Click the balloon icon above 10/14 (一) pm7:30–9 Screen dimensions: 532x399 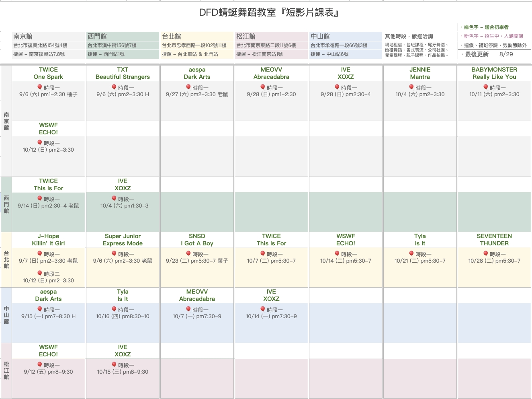(x=263, y=309)
